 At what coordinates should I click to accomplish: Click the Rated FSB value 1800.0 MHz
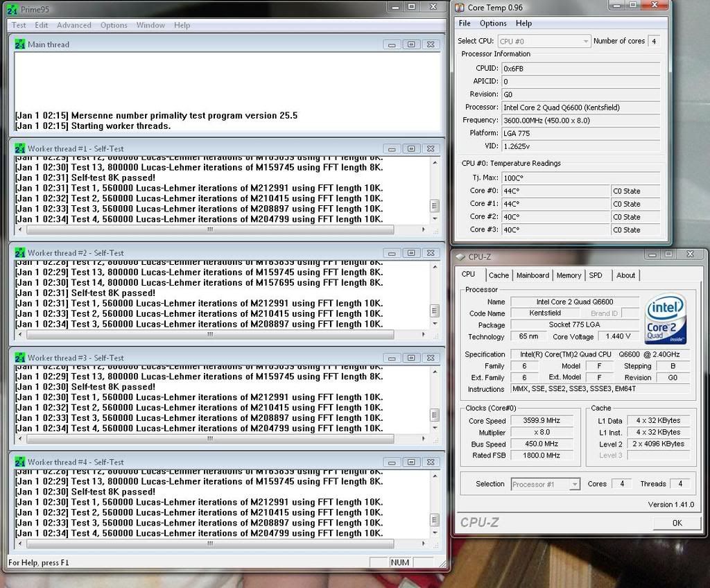tap(542, 456)
